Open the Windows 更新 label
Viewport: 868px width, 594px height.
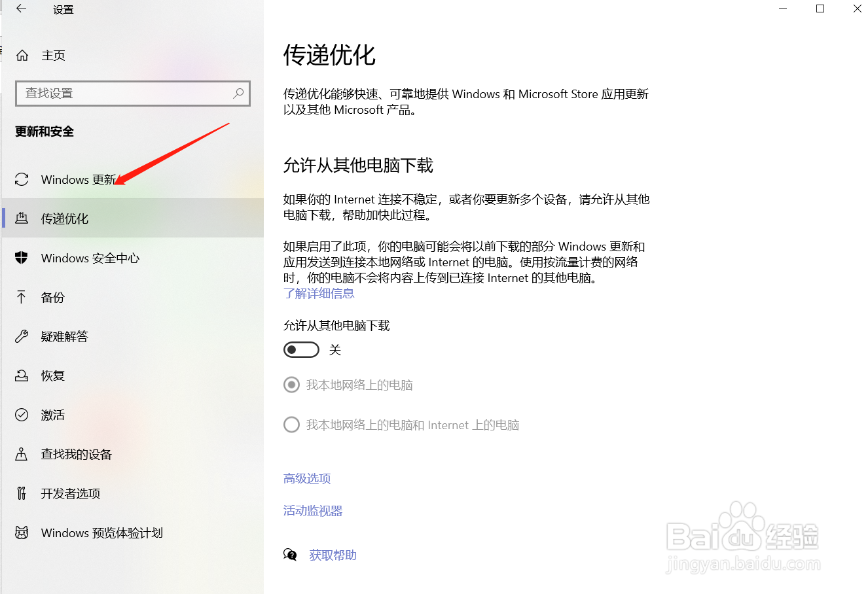click(79, 179)
